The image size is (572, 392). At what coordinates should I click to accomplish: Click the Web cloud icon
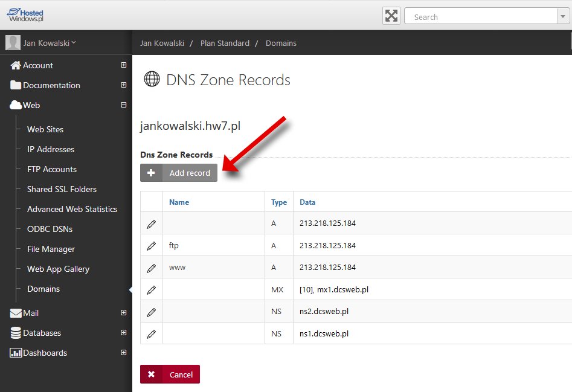16,105
